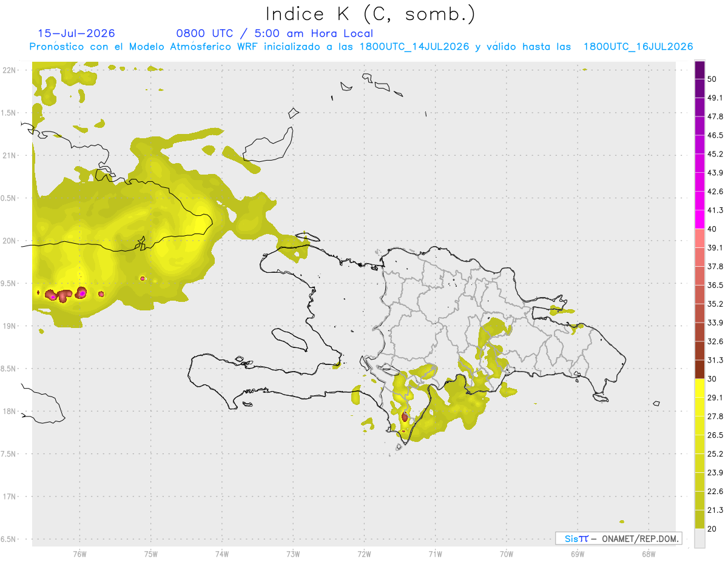Click the magenta hotspot near 76W
Viewport: 728px width, 562px height.
coord(82,293)
